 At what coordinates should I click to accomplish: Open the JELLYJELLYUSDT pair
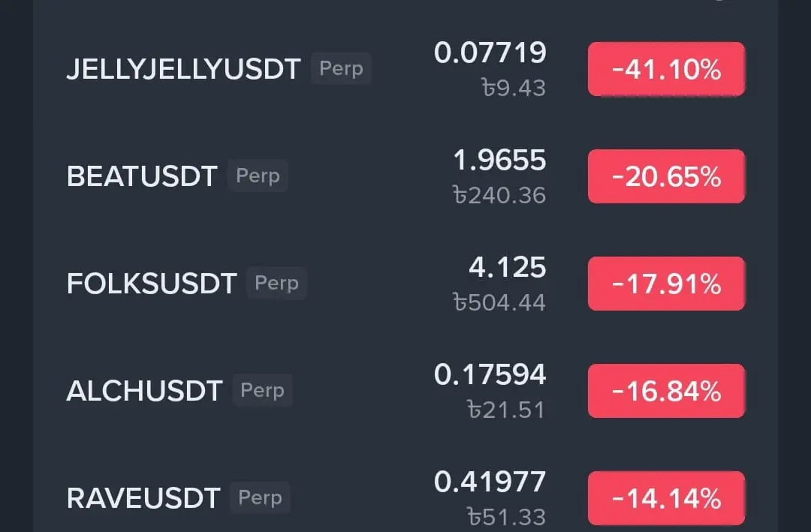click(183, 70)
